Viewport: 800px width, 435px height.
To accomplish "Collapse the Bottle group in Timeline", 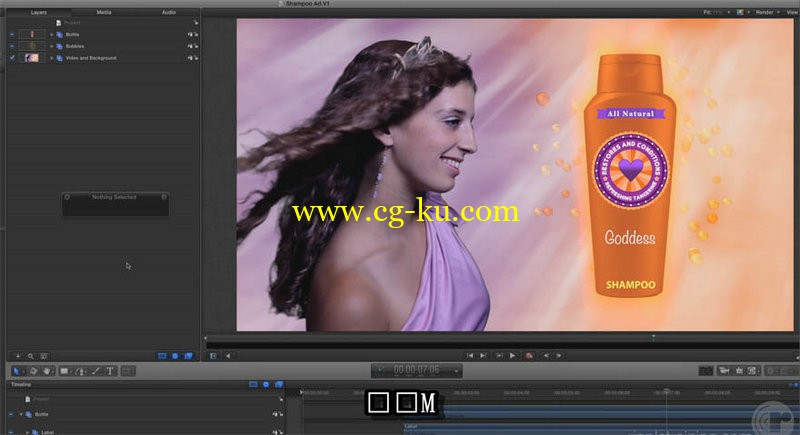I will [x=21, y=414].
